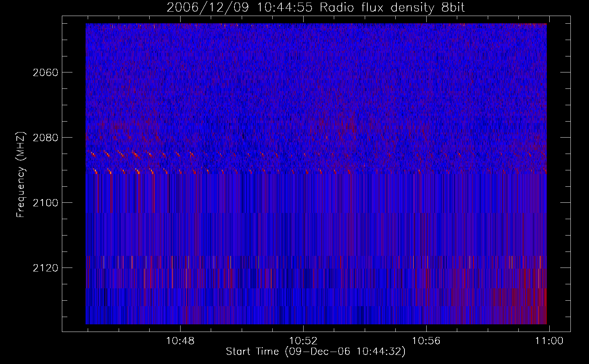589x364 pixels.
Task: Click the 2100 frequency tick label
Action: pyautogui.click(x=46, y=203)
